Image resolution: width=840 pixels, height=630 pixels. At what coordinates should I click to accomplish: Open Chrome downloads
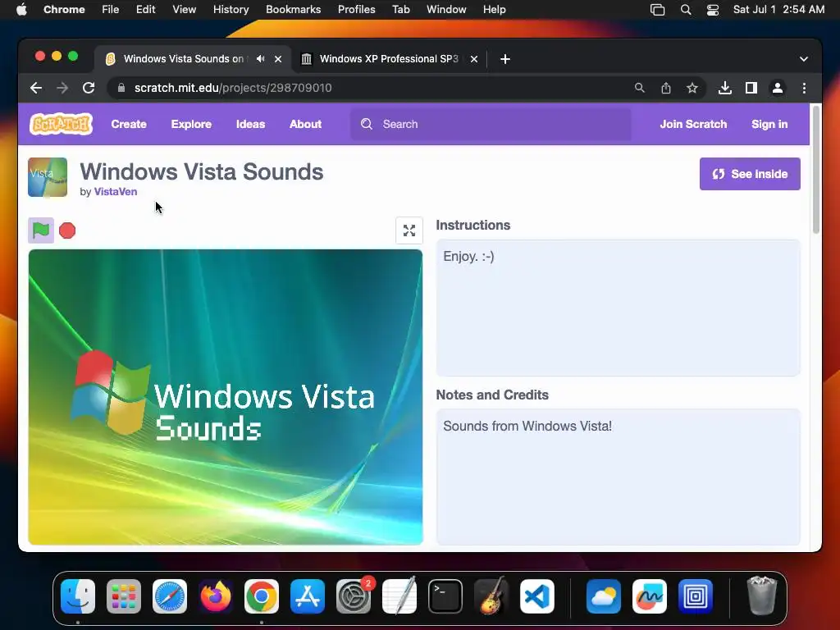point(725,88)
